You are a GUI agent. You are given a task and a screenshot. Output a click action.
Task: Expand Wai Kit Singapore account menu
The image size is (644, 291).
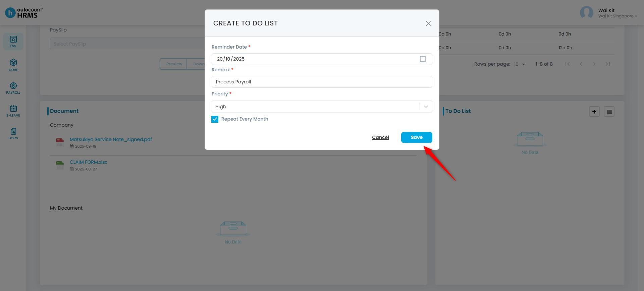pyautogui.click(x=617, y=16)
